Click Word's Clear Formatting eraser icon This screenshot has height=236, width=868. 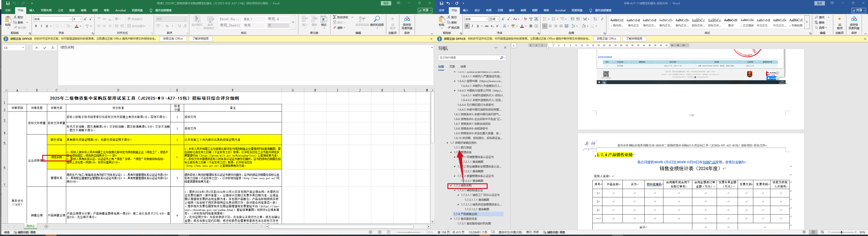pos(525,19)
